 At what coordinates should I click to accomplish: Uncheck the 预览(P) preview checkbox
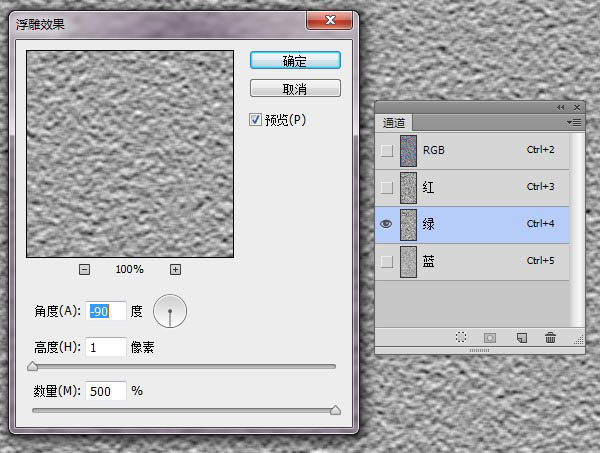pyautogui.click(x=256, y=119)
